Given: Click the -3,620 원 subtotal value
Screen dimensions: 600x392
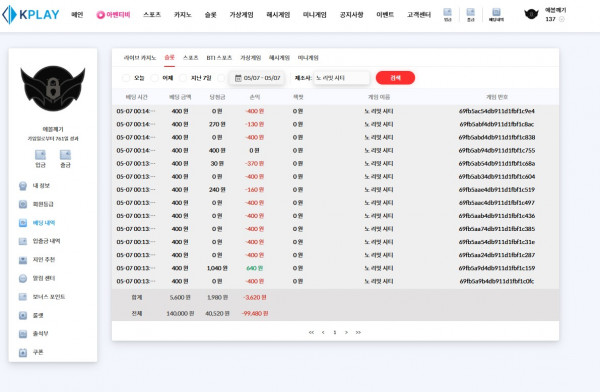Looking at the screenshot, I should click(x=255, y=297).
